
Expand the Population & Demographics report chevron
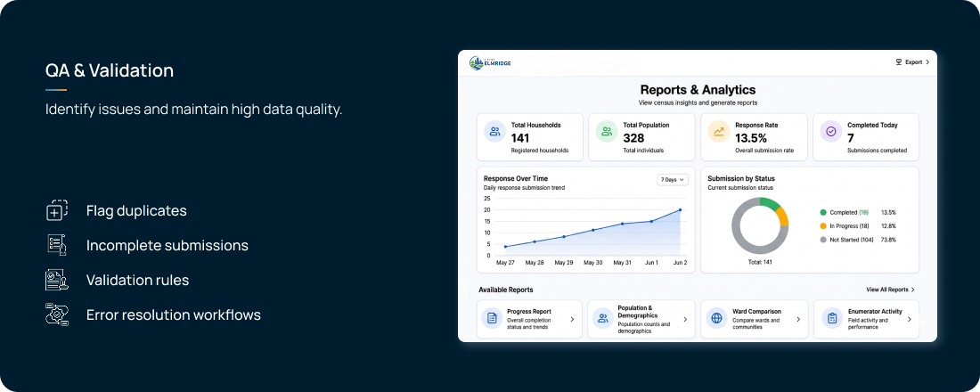coord(685,320)
